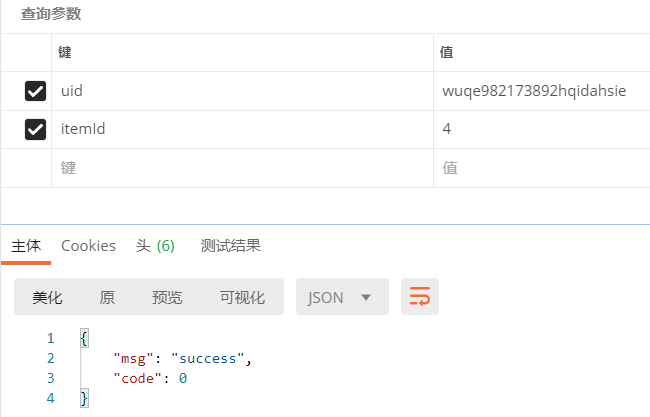
Task: Open the 头 (6) headers tab
Action: click(155, 246)
